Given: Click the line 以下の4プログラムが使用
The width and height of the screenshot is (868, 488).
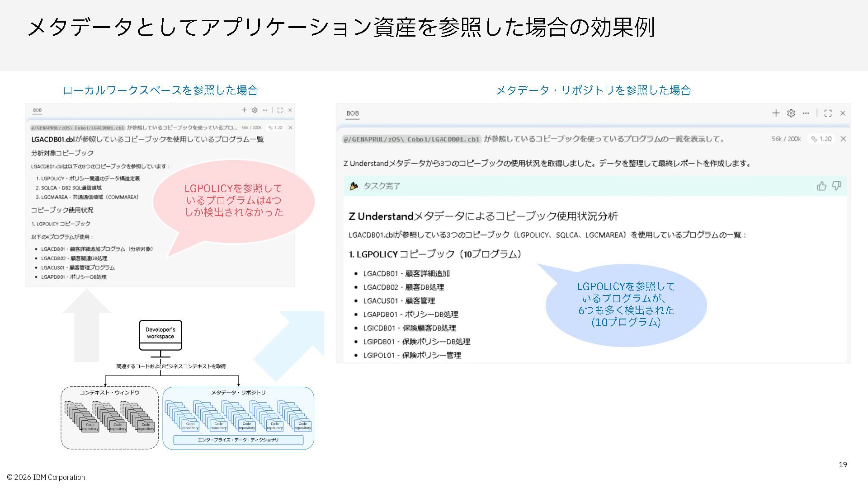Looking at the screenshot, I should (x=62, y=237).
